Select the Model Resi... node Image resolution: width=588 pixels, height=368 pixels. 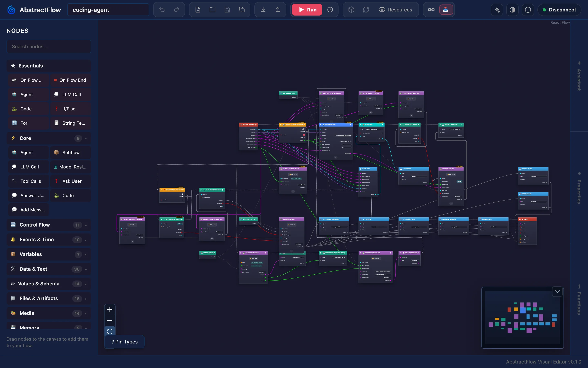point(71,167)
